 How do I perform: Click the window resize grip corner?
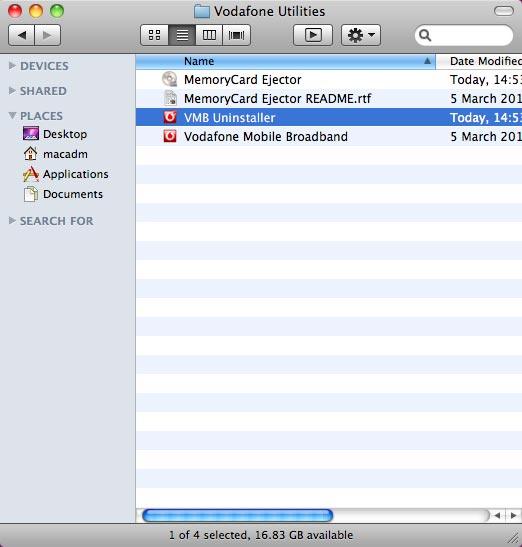point(514,538)
